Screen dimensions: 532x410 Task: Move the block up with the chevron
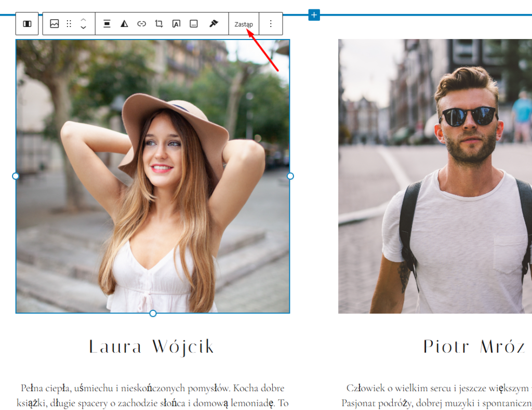coord(83,20)
